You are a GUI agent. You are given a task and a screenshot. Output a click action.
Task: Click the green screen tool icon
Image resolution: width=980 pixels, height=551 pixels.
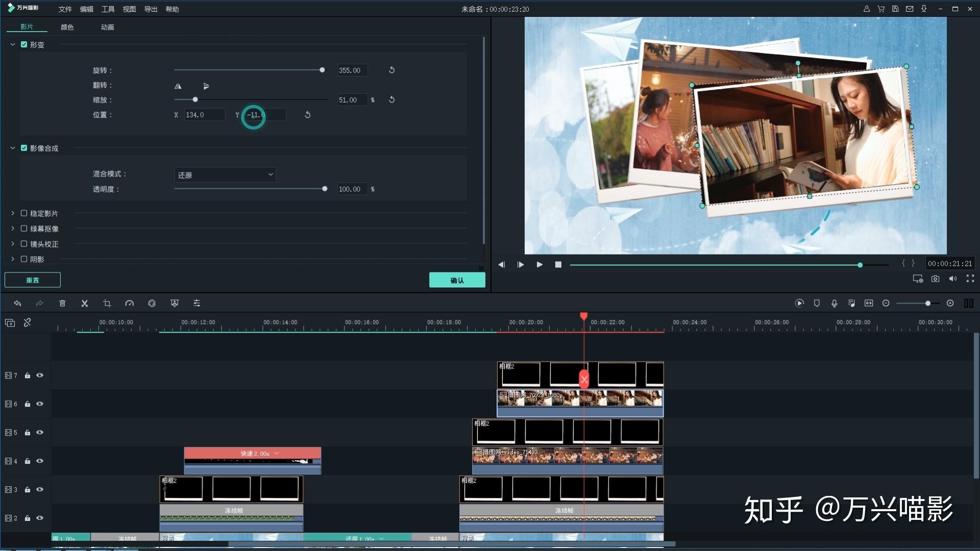coord(175,304)
